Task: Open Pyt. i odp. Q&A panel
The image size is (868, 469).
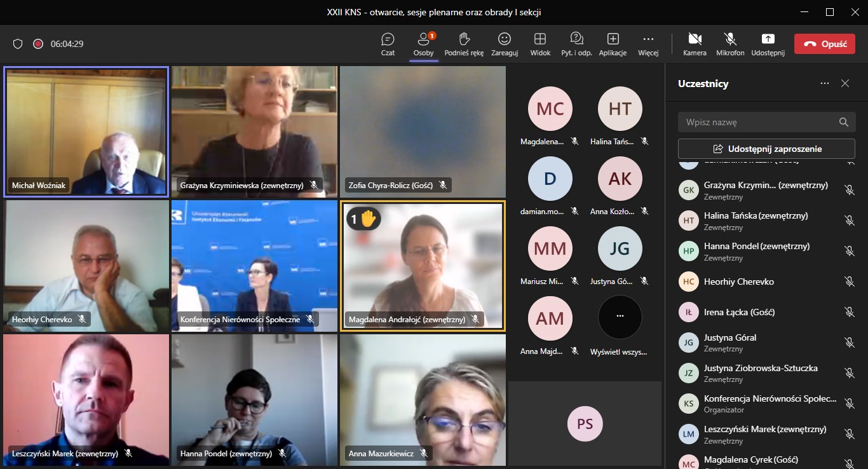Action: coord(576,43)
